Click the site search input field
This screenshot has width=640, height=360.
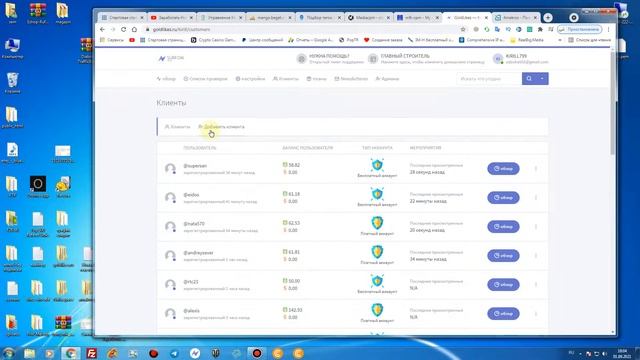489,79
